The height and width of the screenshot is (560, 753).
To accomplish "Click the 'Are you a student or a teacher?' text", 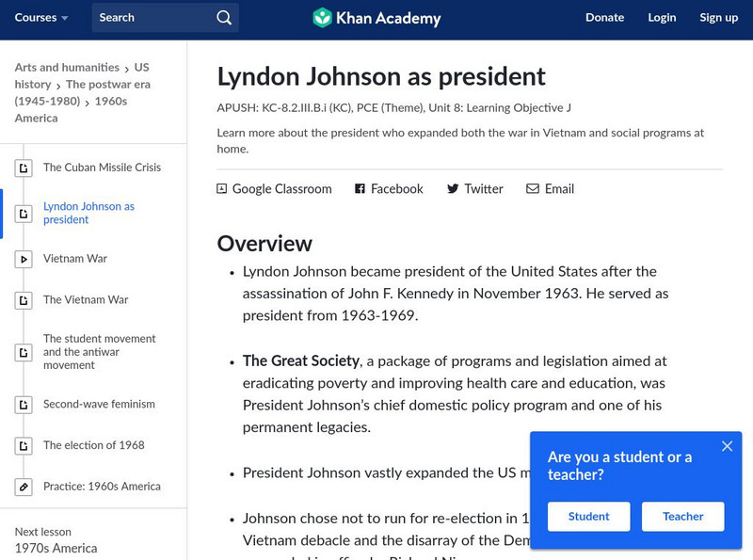I will [620, 466].
